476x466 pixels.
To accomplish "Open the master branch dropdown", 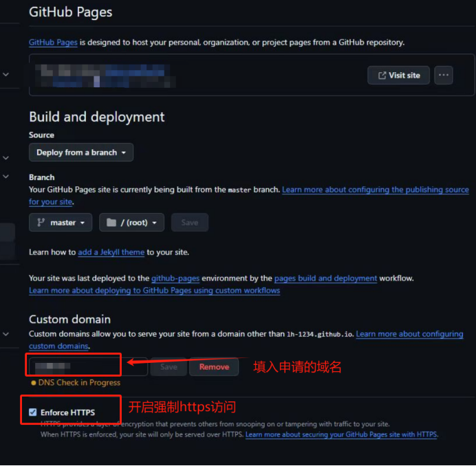I will pos(61,223).
